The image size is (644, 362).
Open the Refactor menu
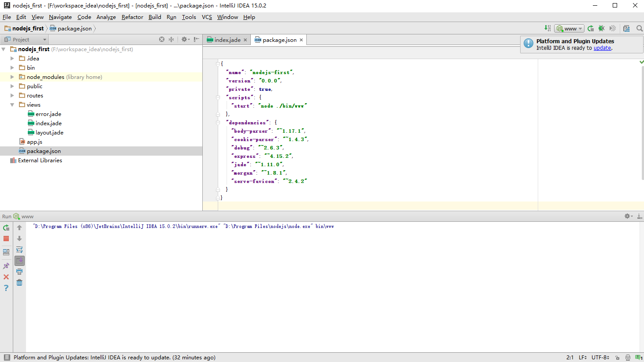click(132, 17)
